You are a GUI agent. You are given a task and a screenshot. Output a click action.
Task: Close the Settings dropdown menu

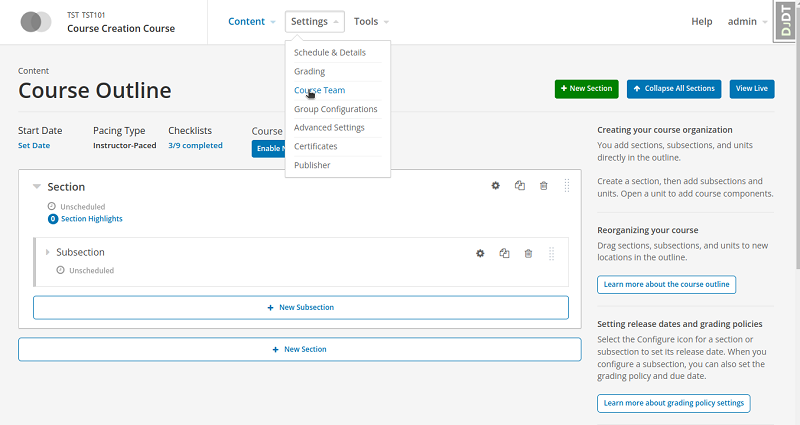click(314, 21)
